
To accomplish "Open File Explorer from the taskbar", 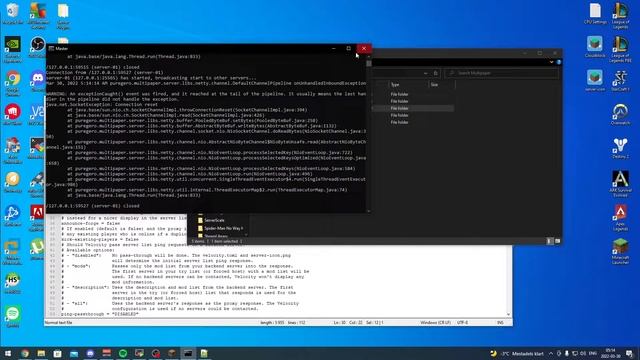I will 41,353.
